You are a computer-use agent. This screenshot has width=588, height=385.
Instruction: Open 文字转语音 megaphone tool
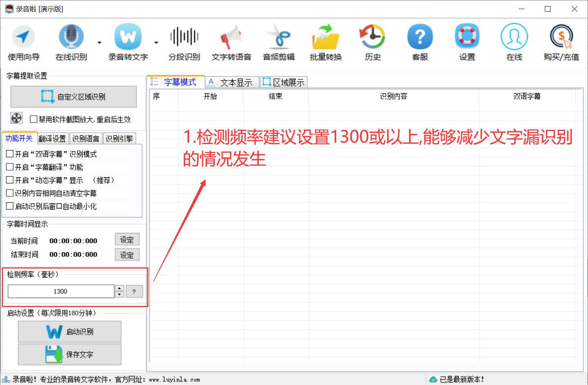(231, 42)
